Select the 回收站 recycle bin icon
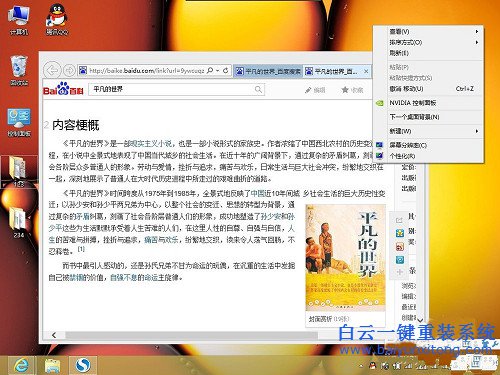The image size is (500, 375). [x=19, y=71]
